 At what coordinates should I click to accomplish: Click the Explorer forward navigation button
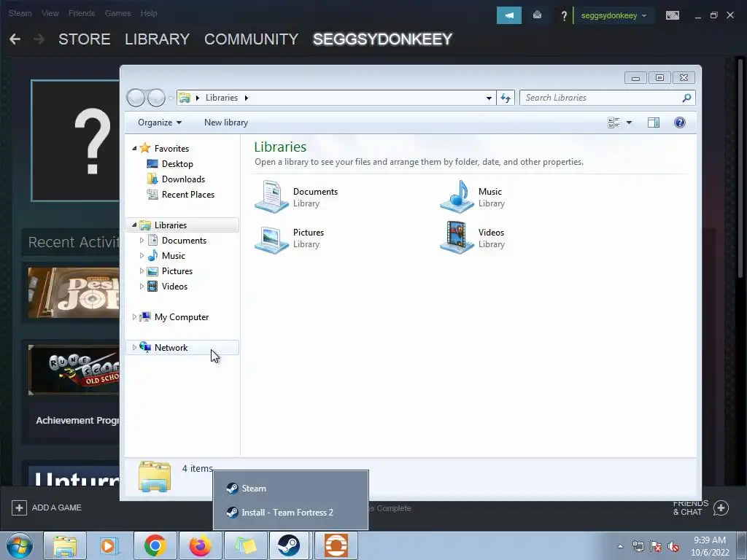[156, 98]
